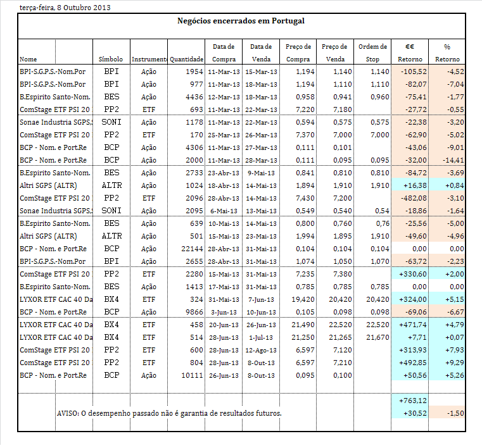Click the sale date '12-Ago-13'

tap(261, 350)
